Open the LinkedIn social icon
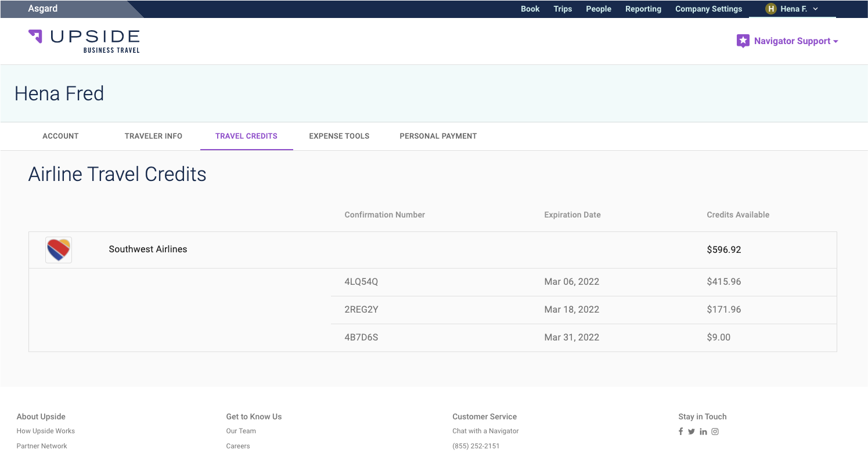Image resolution: width=868 pixels, height=453 pixels. pyautogui.click(x=703, y=432)
